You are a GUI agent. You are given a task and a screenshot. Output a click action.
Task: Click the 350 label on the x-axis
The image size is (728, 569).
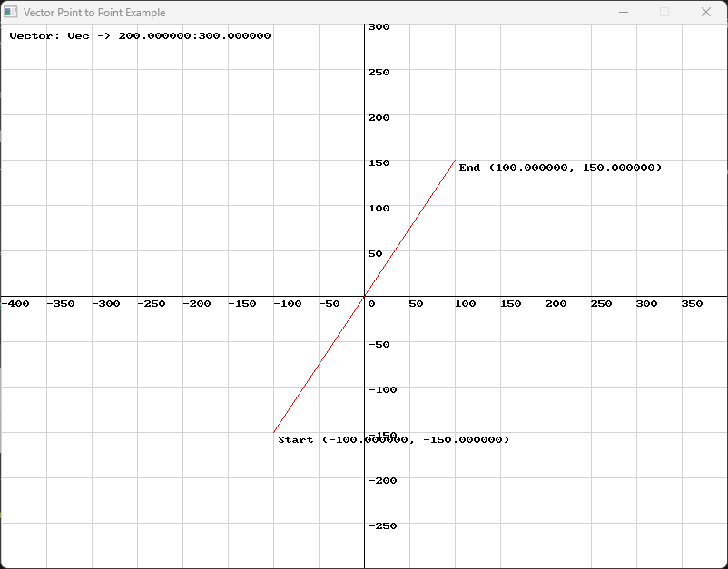(694, 304)
